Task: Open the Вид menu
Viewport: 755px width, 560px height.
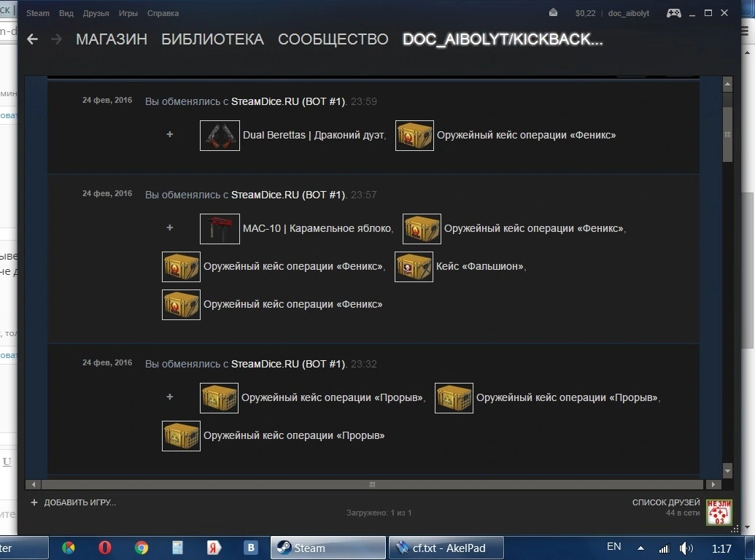Action: (66, 13)
